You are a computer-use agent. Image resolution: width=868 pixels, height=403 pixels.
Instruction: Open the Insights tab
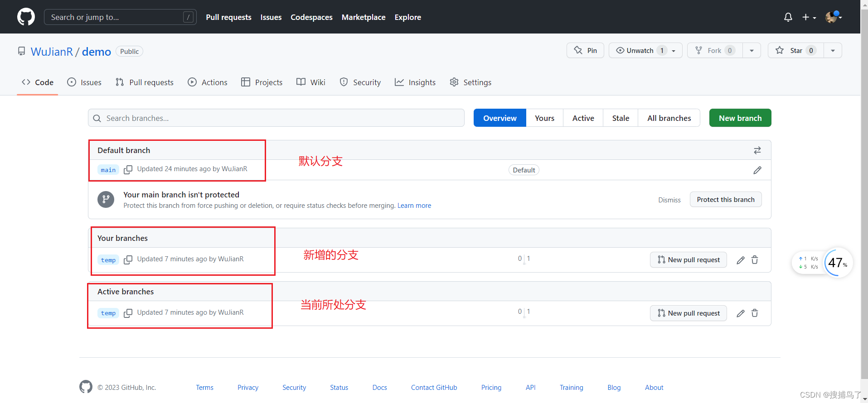[x=415, y=82]
